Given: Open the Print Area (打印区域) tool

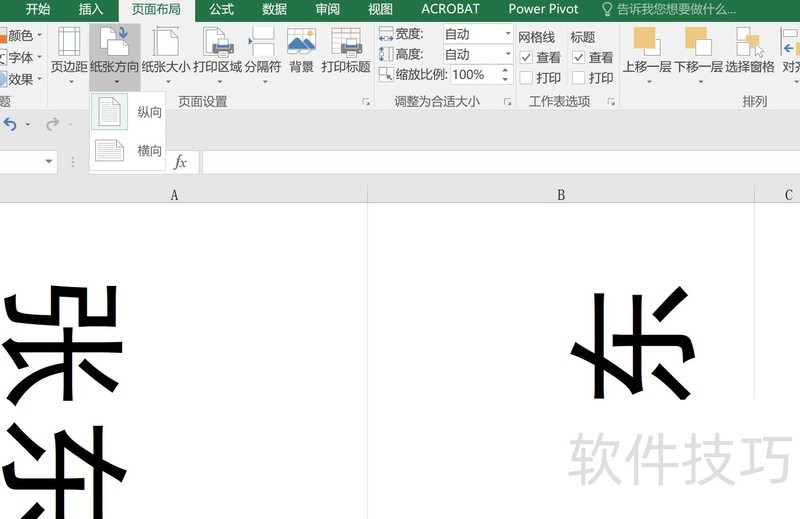Looking at the screenshot, I should click(x=218, y=55).
